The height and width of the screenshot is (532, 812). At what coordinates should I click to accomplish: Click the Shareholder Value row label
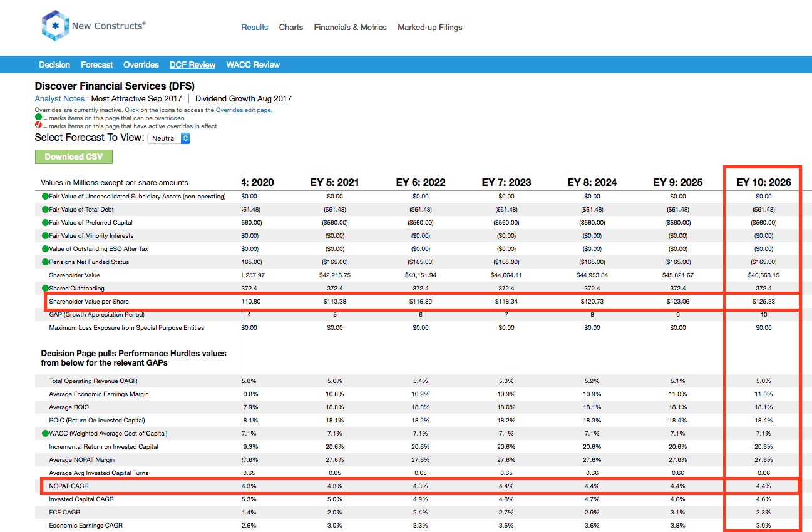(75, 275)
